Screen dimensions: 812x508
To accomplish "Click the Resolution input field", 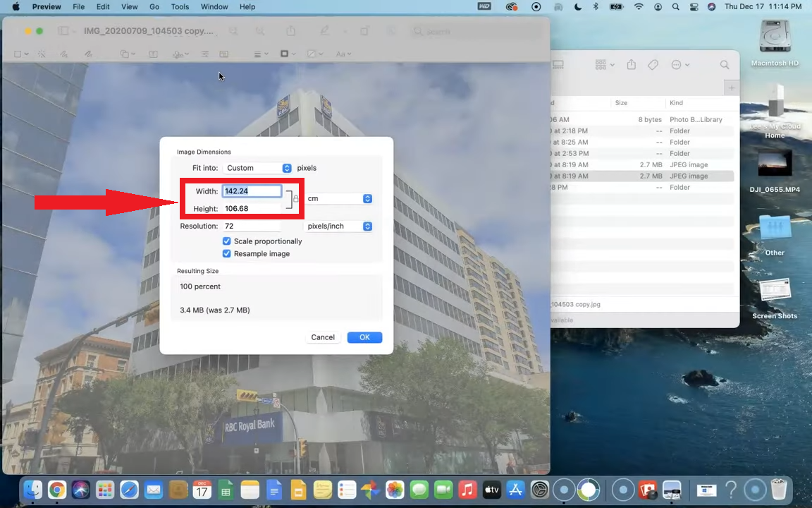I will (x=252, y=226).
